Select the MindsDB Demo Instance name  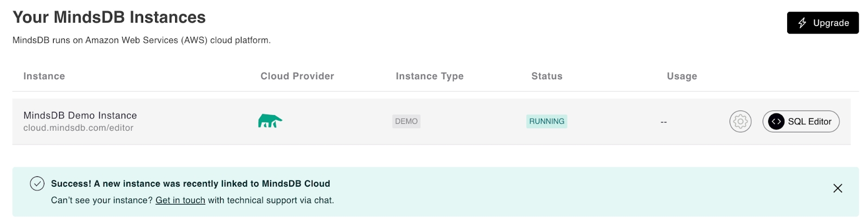(x=80, y=115)
